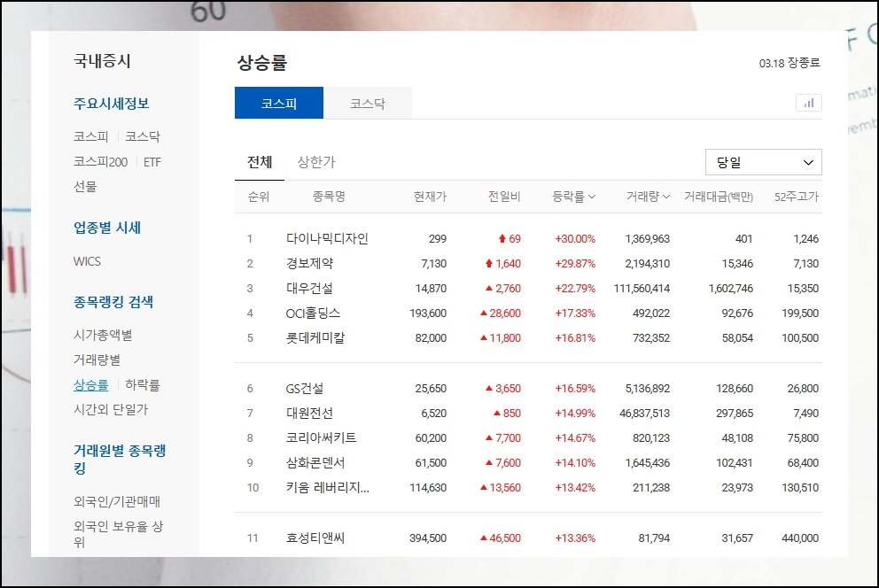The width and height of the screenshot is (879, 588).
Task: Click 대우건설 volume 111,560,414
Action: pos(642,289)
